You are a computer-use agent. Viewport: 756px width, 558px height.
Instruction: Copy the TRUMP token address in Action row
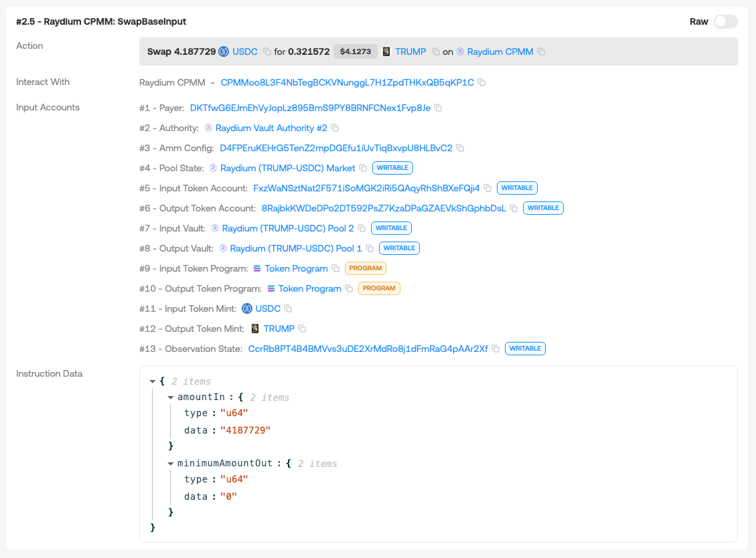point(436,52)
